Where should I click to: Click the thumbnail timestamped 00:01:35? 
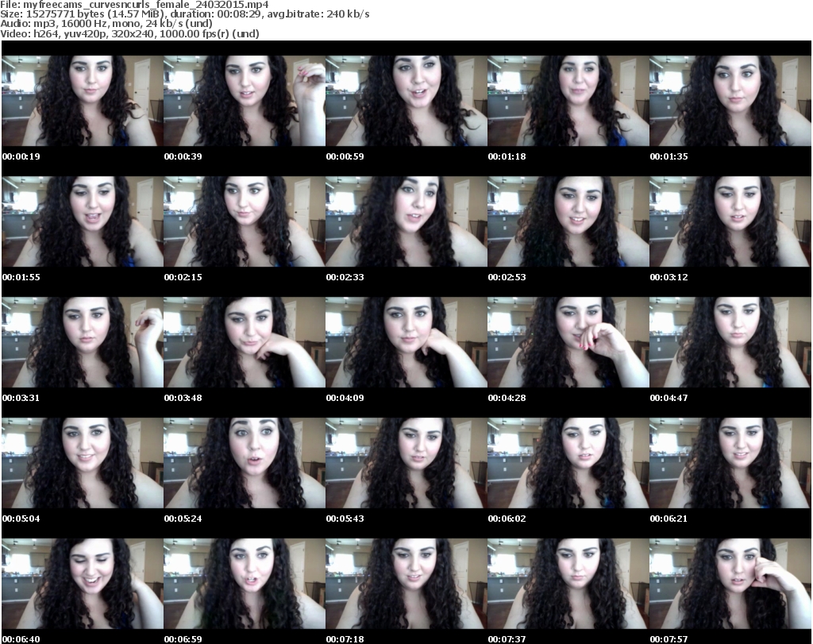point(730,101)
